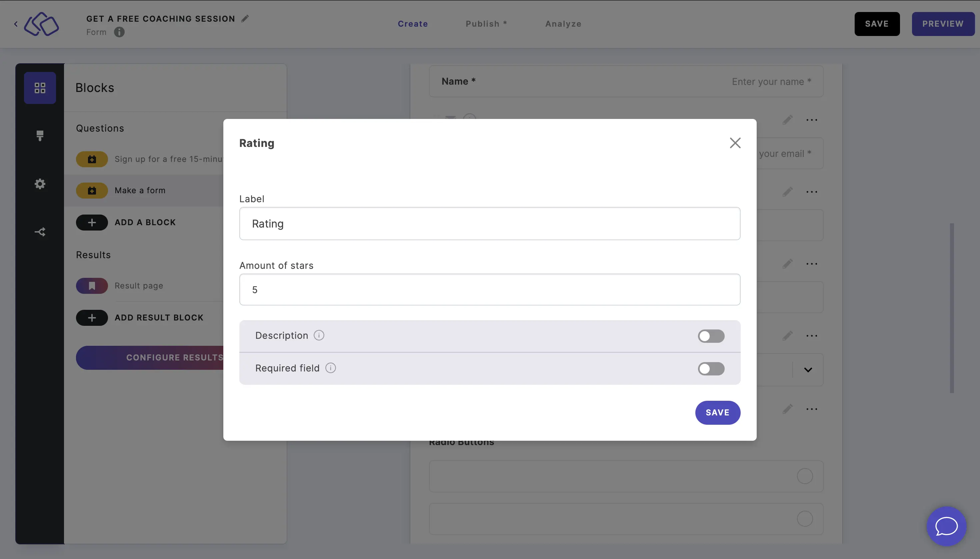This screenshot has width=980, height=559.
Task: Show the Form type info icon
Action: pos(119,32)
